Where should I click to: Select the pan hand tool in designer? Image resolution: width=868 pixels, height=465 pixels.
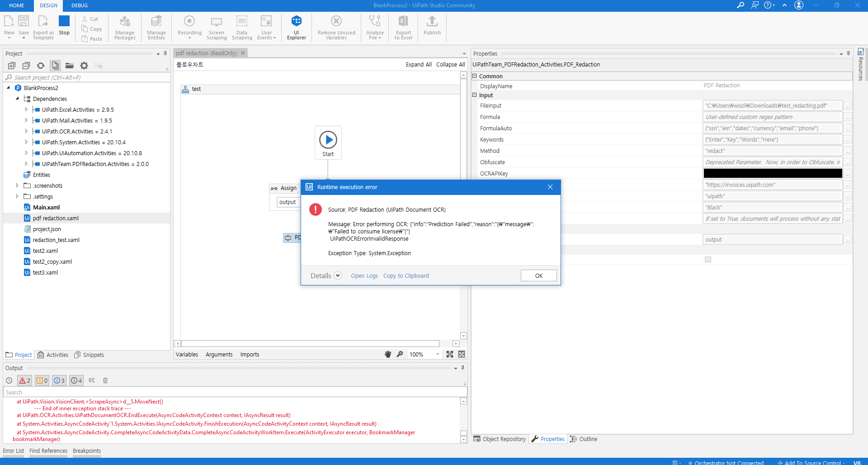click(x=388, y=354)
